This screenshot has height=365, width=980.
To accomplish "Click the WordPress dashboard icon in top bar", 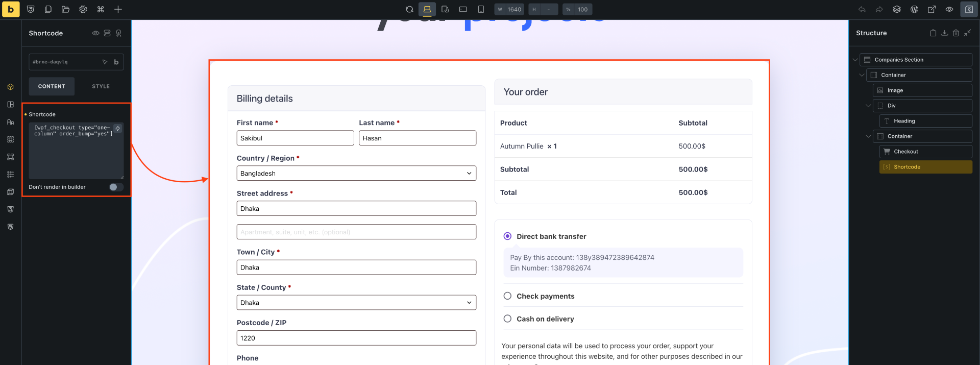I will (914, 9).
